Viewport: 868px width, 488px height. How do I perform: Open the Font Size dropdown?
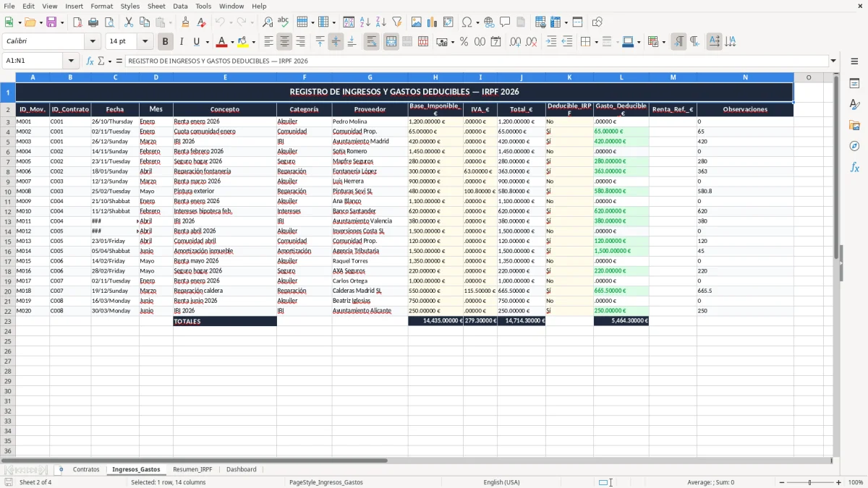[x=145, y=42]
